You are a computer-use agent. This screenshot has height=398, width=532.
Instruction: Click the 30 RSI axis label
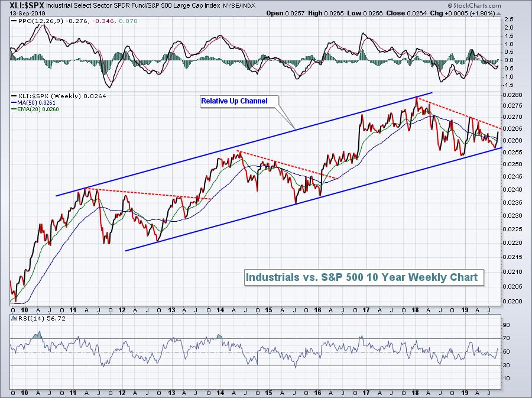[x=506, y=365]
